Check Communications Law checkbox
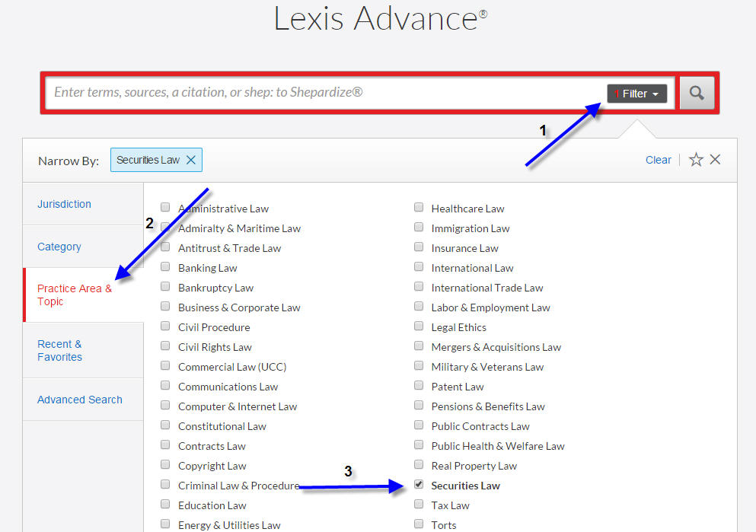 (165, 385)
